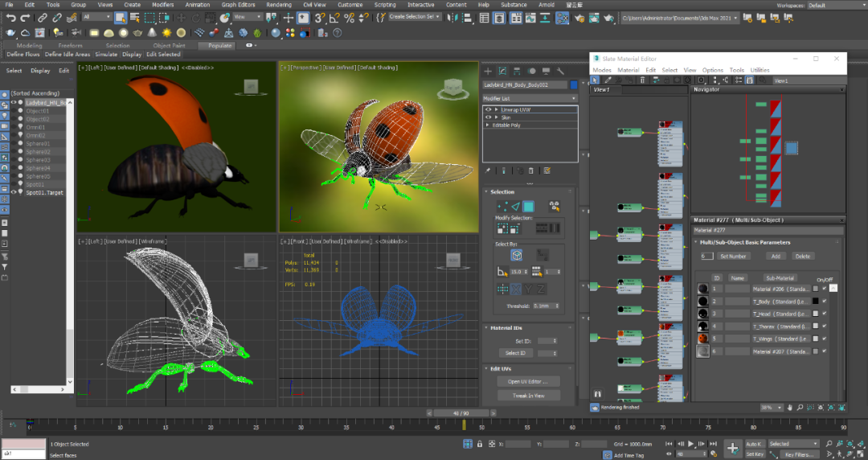This screenshot has width=868, height=460.
Task: Open the Hierarchy command panel tab
Action: tap(517, 72)
